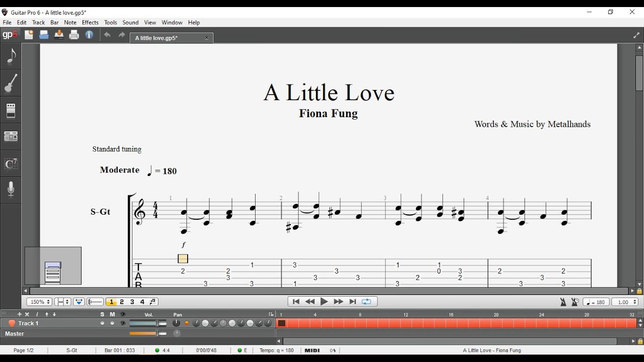644x362 pixels.
Task: Open the amplifier sound panel in the sidebar
Action: [11, 110]
